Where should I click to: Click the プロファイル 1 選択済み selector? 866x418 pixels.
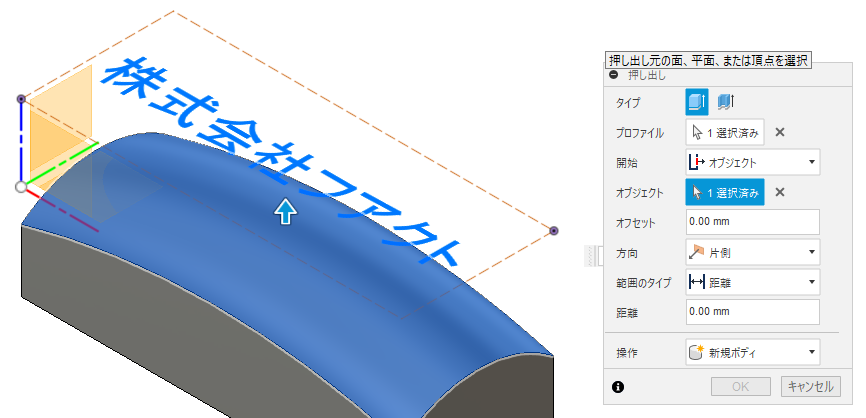point(725,132)
